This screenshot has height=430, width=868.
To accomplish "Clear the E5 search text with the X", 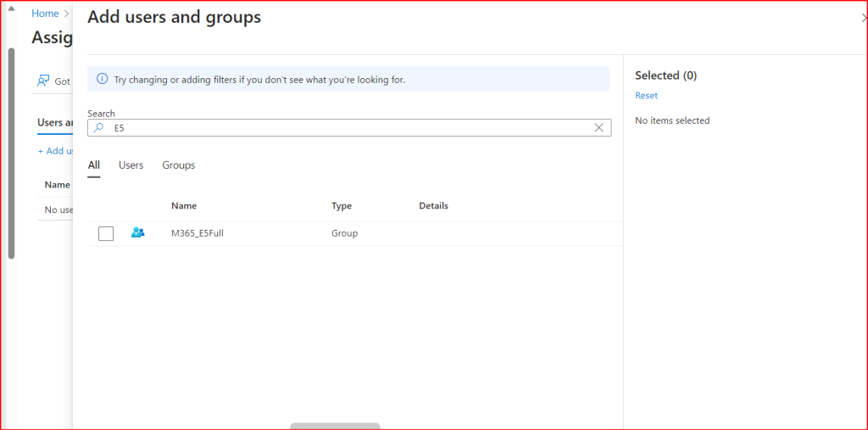I will [x=598, y=127].
